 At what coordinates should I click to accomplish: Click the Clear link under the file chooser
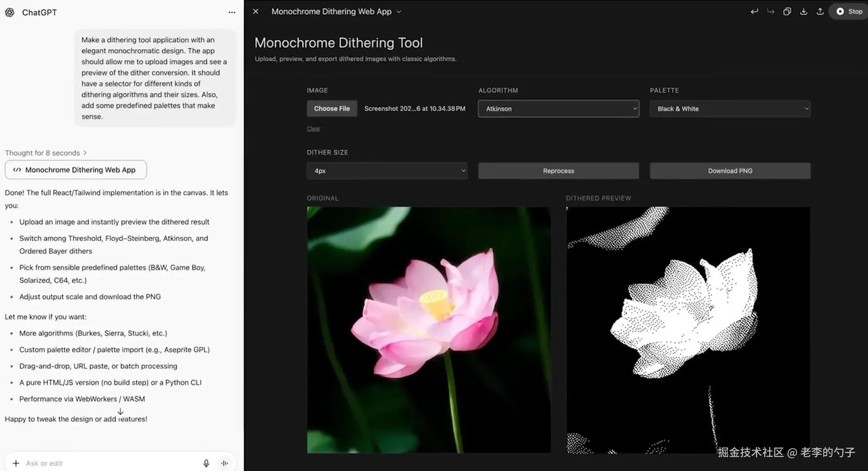(x=313, y=128)
